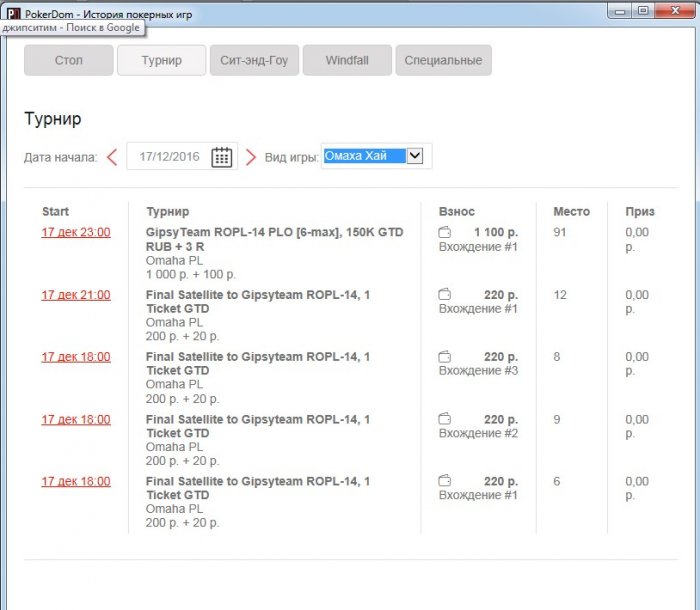Open last 17 дек 18:00 link with place 6
The height and width of the screenshot is (610, 700).
tap(76, 481)
